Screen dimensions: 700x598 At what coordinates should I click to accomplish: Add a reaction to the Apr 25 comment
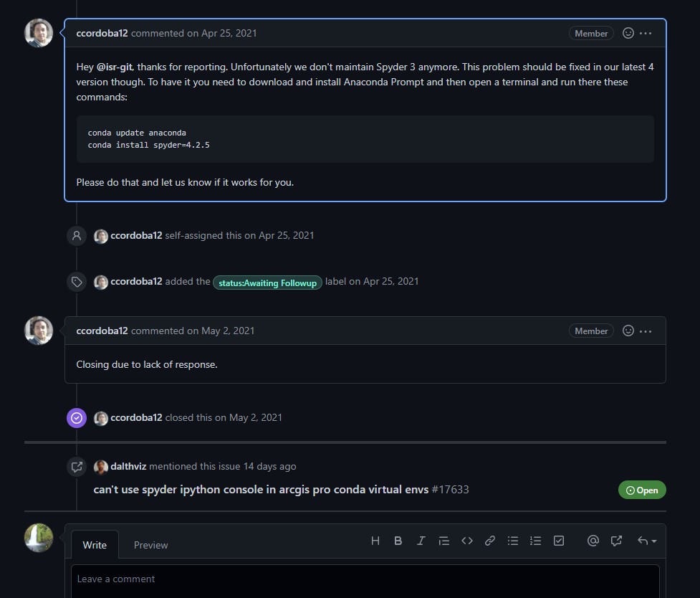(x=628, y=33)
